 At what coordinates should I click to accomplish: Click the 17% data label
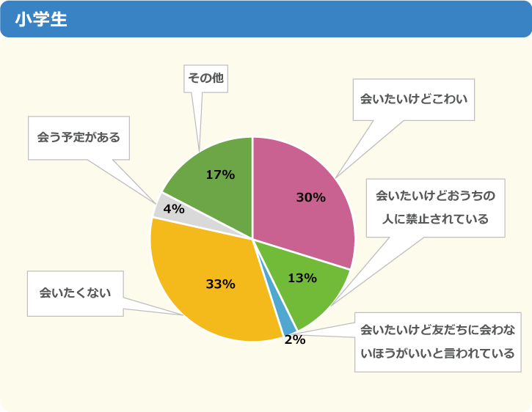pyautogui.click(x=220, y=175)
